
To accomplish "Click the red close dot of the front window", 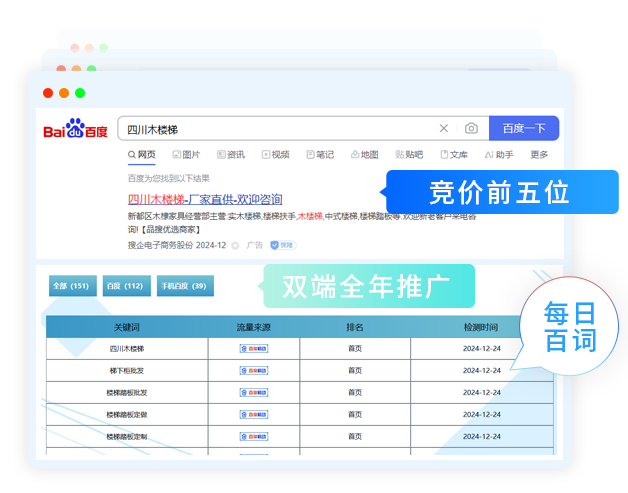I will coord(48,93).
